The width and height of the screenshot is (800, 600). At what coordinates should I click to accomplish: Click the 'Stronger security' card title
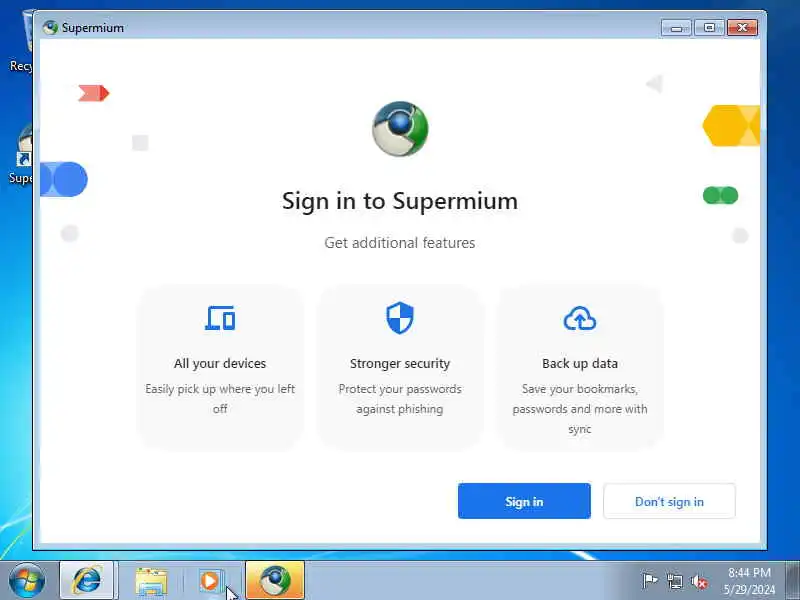click(400, 363)
